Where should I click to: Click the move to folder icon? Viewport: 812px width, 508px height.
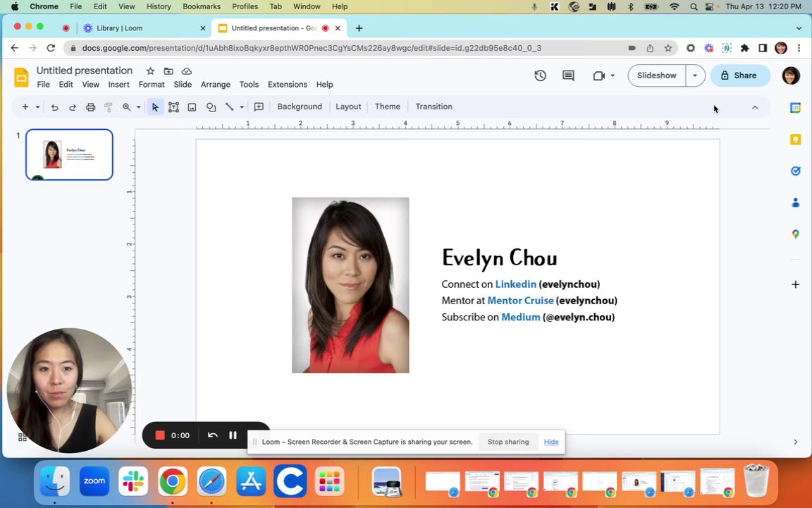(168, 71)
